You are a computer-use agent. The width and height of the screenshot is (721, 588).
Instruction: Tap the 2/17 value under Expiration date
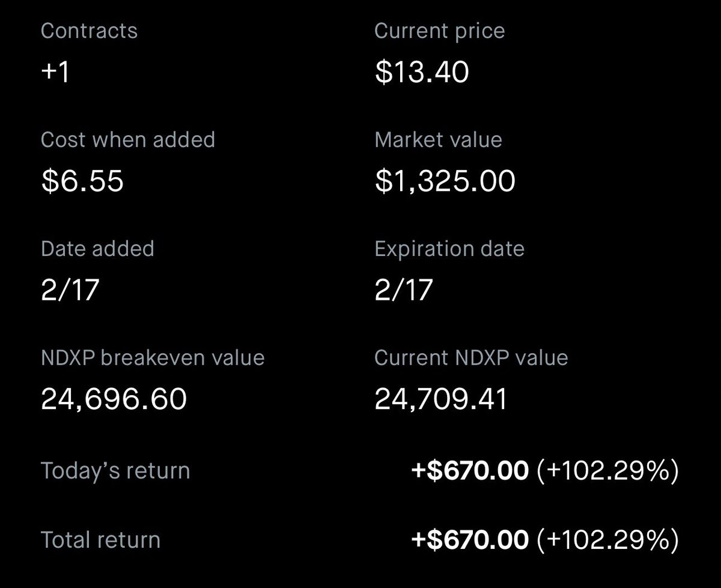(403, 290)
